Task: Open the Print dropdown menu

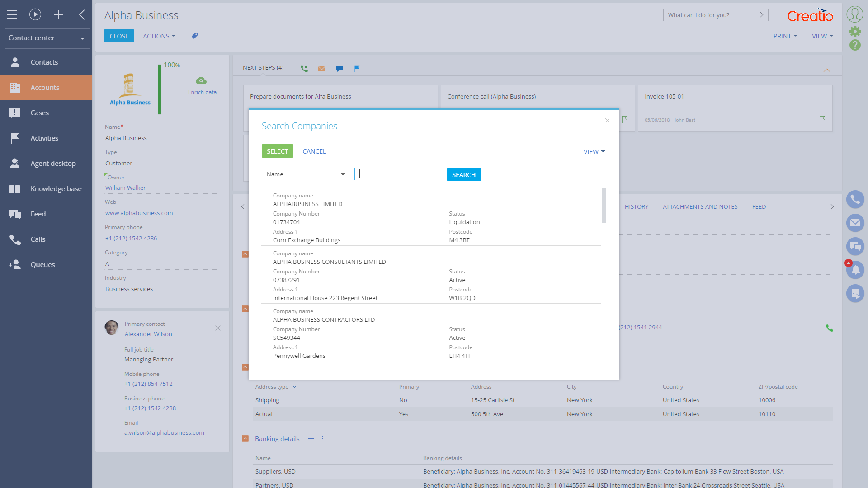Action: (785, 36)
